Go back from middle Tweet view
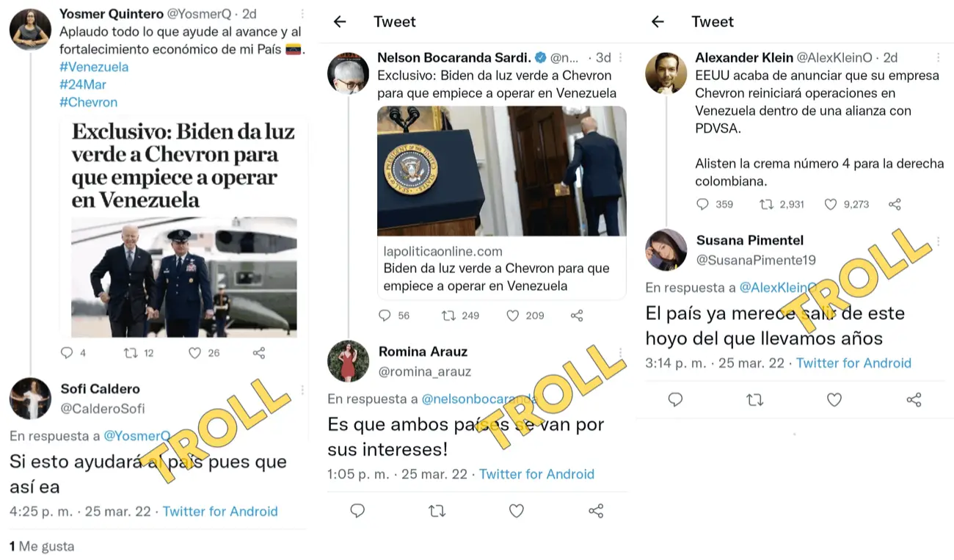The width and height of the screenshot is (954, 560). coord(340,22)
